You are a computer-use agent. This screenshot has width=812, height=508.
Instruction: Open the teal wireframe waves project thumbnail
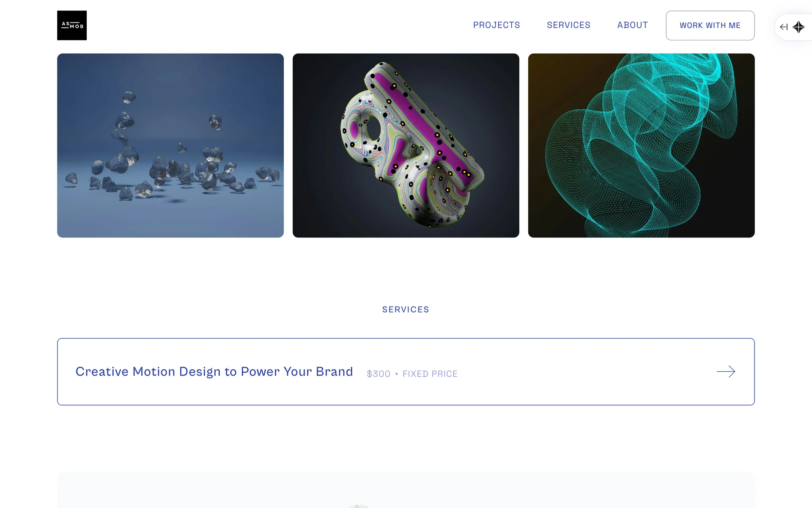[641, 145]
